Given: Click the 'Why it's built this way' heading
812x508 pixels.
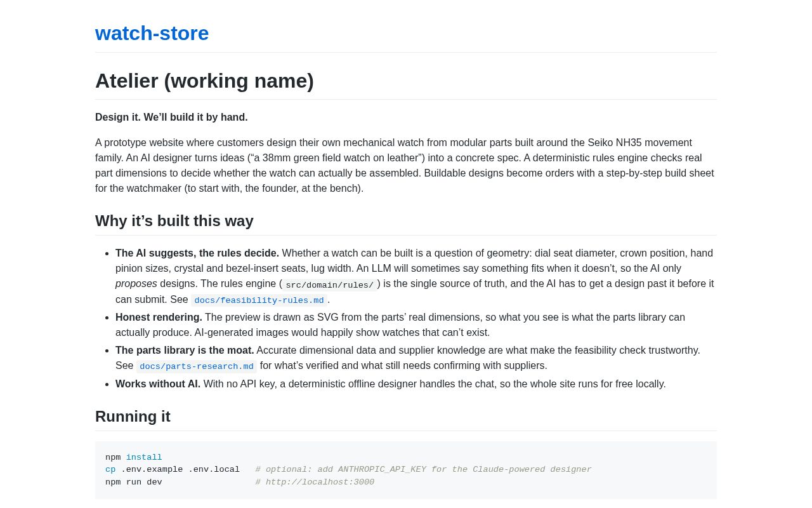Looking at the screenshot, I should [x=174, y=221].
